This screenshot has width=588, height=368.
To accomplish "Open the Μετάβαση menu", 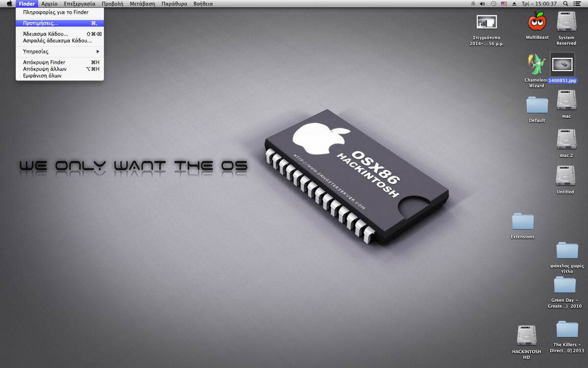I will pos(142,3).
